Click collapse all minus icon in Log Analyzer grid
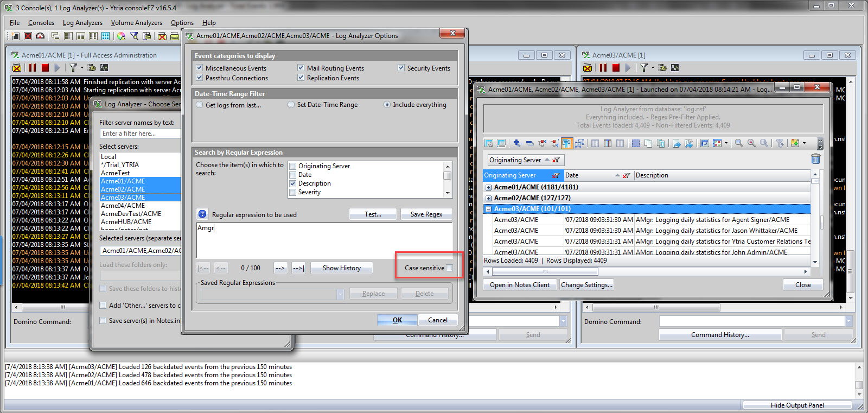This screenshot has width=868, height=413. (x=529, y=143)
